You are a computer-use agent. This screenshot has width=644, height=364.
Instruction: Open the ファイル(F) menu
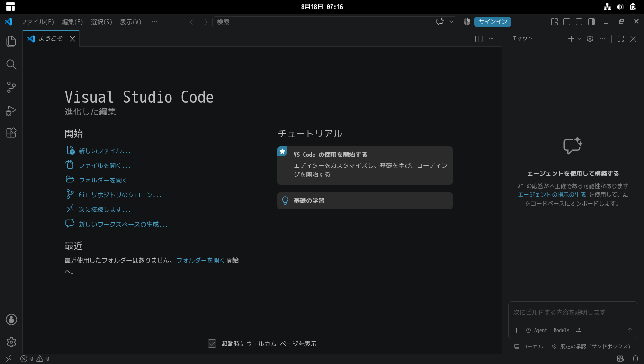(x=37, y=22)
